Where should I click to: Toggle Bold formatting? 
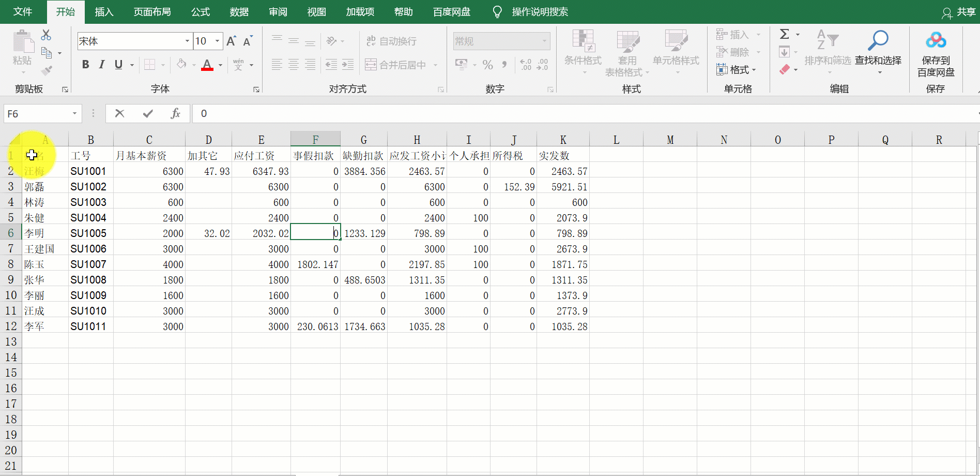coord(85,65)
